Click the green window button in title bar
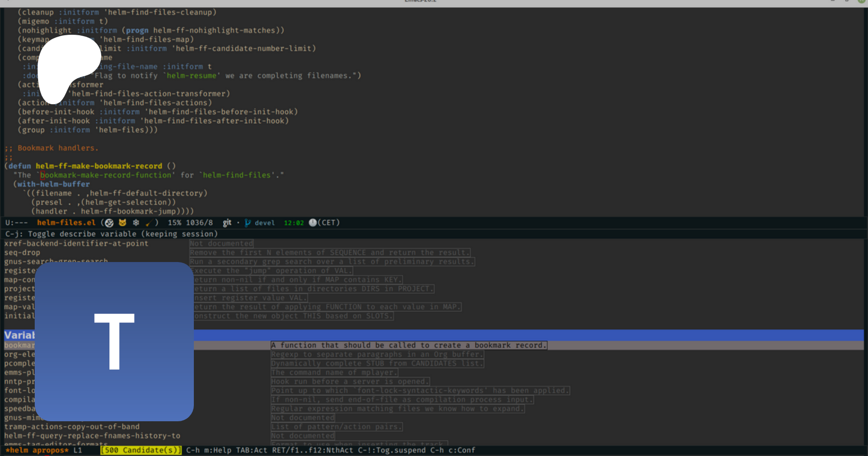 (861, 1)
